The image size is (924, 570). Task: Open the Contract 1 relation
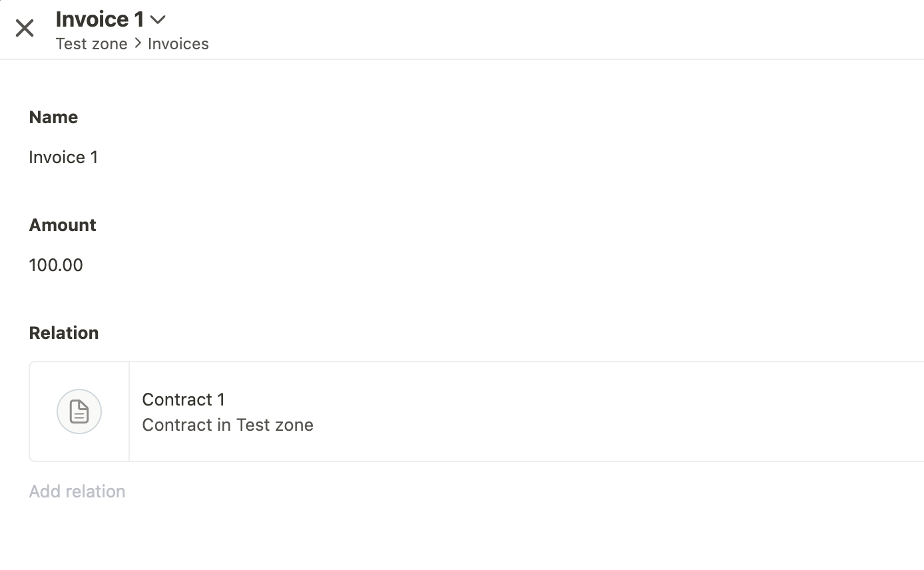184,400
